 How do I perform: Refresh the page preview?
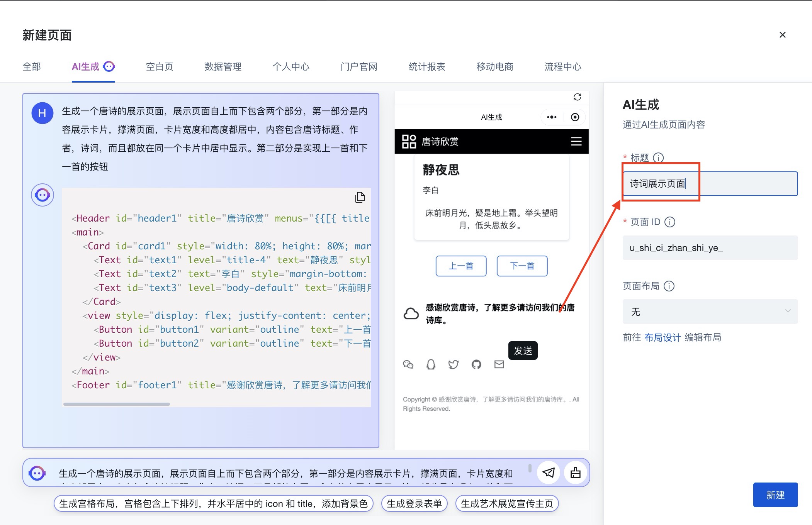(x=577, y=97)
